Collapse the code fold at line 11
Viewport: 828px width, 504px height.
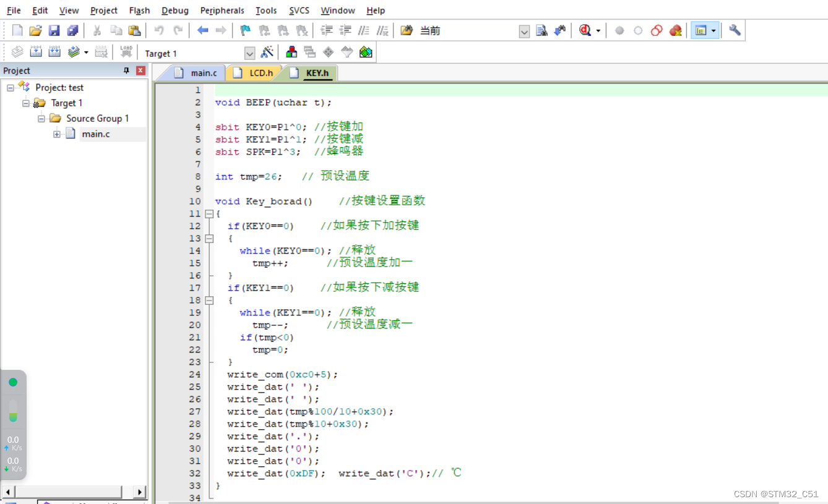[x=209, y=214]
